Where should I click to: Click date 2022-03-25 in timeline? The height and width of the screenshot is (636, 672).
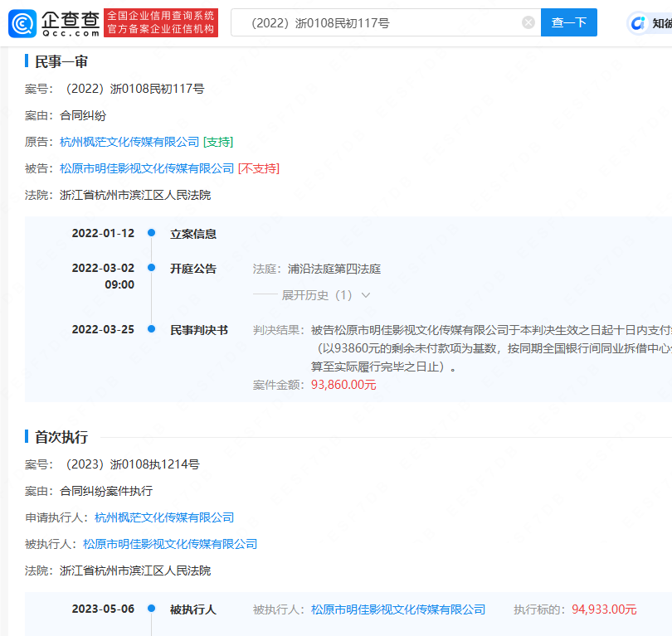(x=103, y=329)
